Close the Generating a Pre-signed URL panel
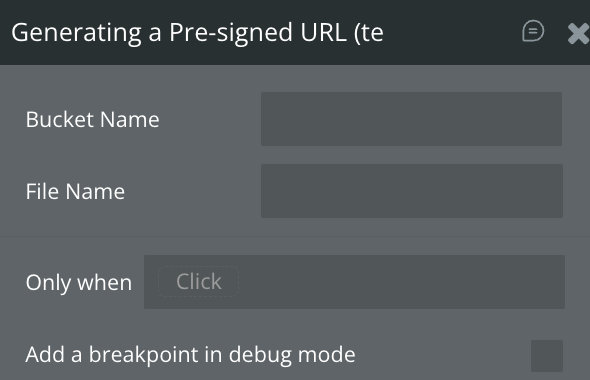The image size is (590, 380). point(579,33)
